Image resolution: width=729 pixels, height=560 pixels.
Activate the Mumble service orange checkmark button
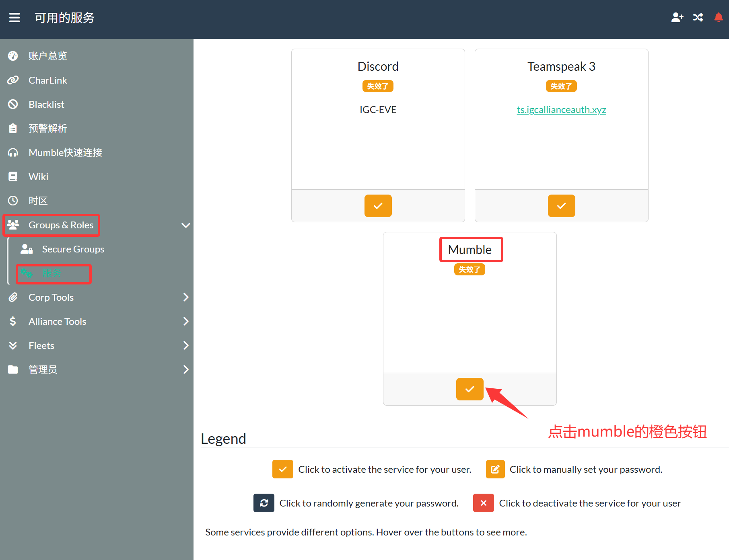[x=470, y=389]
